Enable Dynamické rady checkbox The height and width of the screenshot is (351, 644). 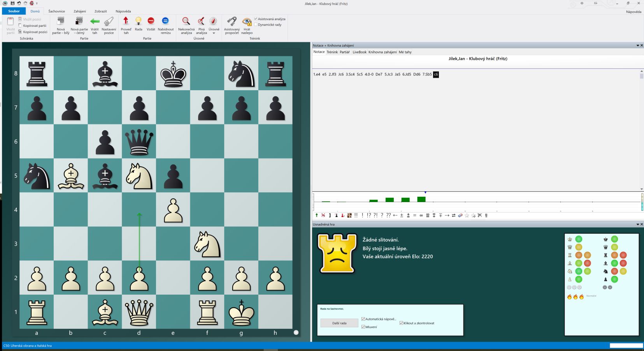coord(256,24)
